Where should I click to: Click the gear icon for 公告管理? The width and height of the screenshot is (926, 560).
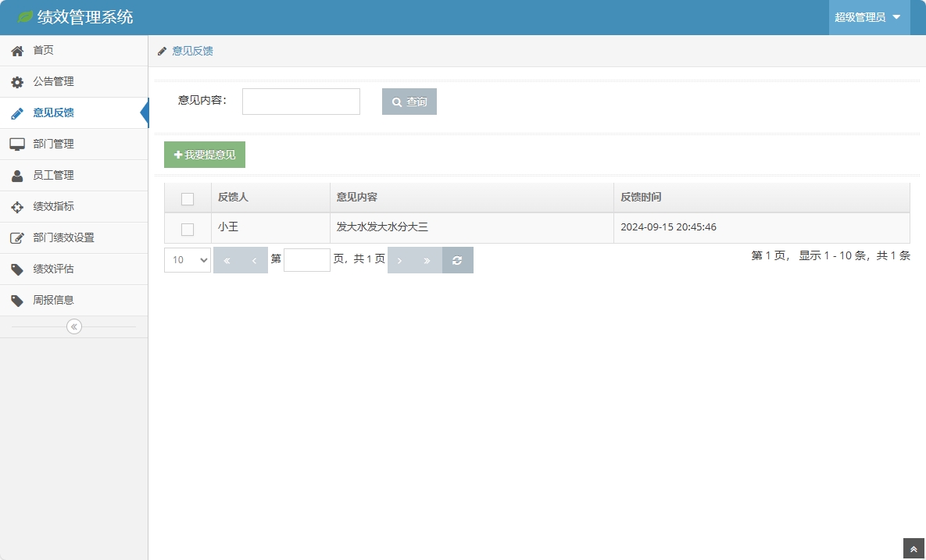click(x=17, y=82)
